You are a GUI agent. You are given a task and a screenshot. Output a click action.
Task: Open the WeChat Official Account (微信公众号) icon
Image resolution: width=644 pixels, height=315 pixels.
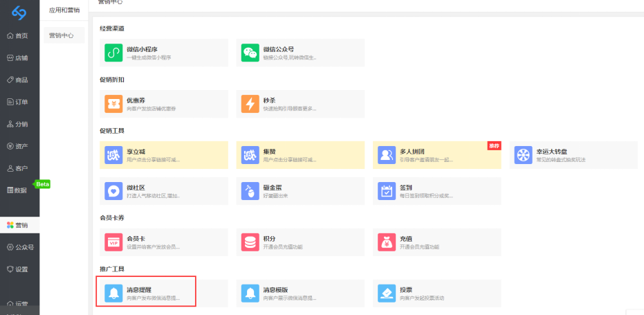coord(250,53)
